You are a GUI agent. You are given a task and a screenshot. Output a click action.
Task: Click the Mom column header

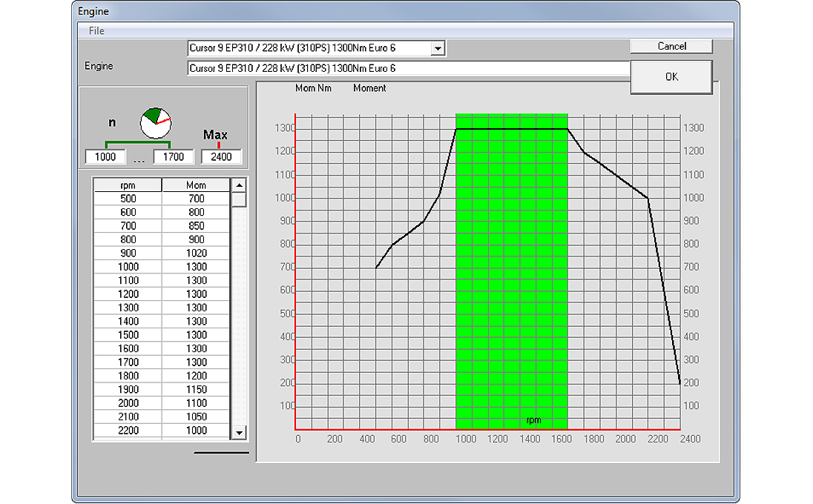pyautogui.click(x=196, y=185)
